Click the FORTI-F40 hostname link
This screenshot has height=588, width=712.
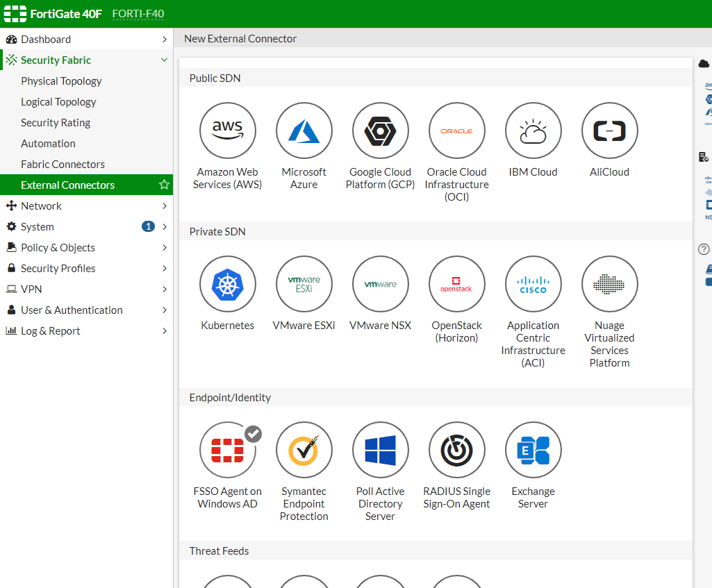(138, 14)
